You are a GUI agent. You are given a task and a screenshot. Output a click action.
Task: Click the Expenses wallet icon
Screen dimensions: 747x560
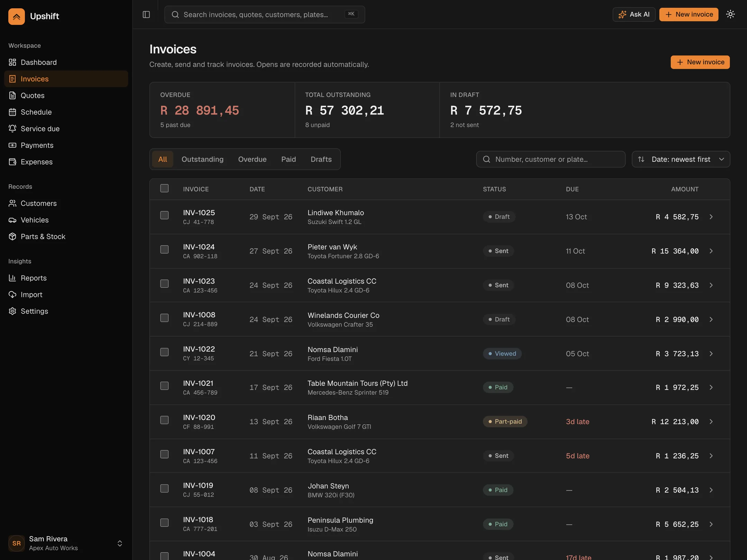click(x=12, y=162)
